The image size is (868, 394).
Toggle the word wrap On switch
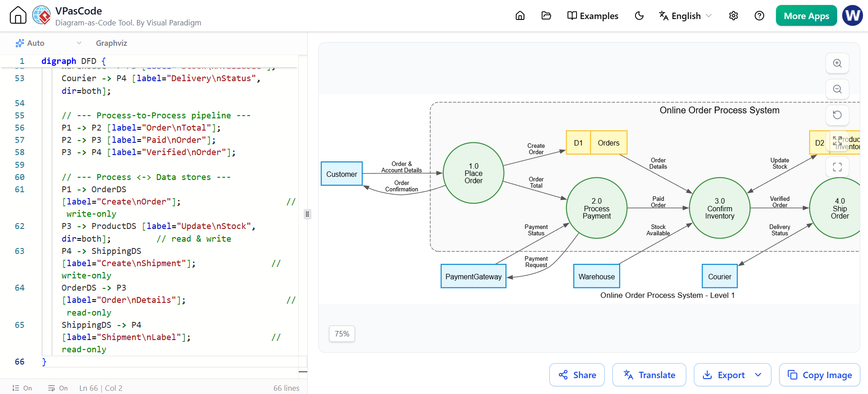coord(58,388)
